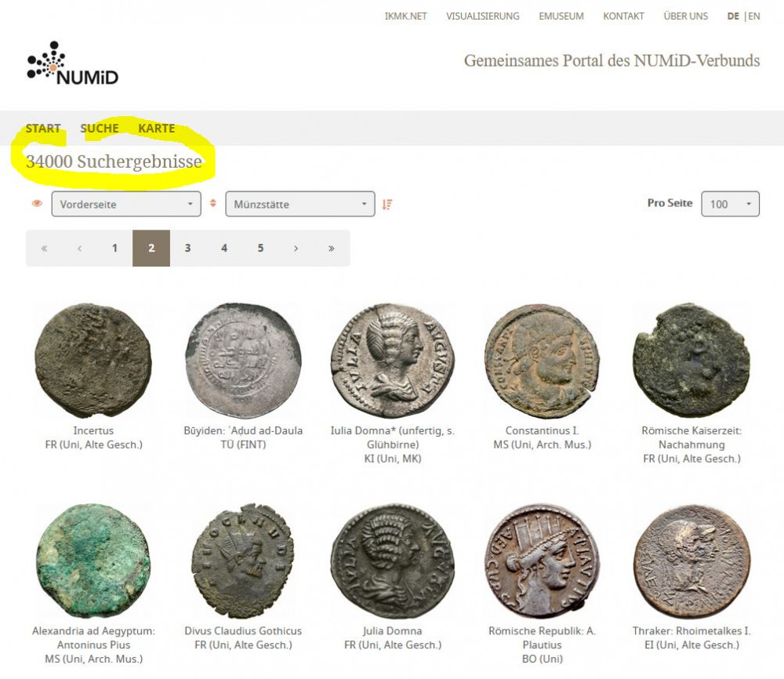
Task: Switch language to EN
Action: [753, 16]
